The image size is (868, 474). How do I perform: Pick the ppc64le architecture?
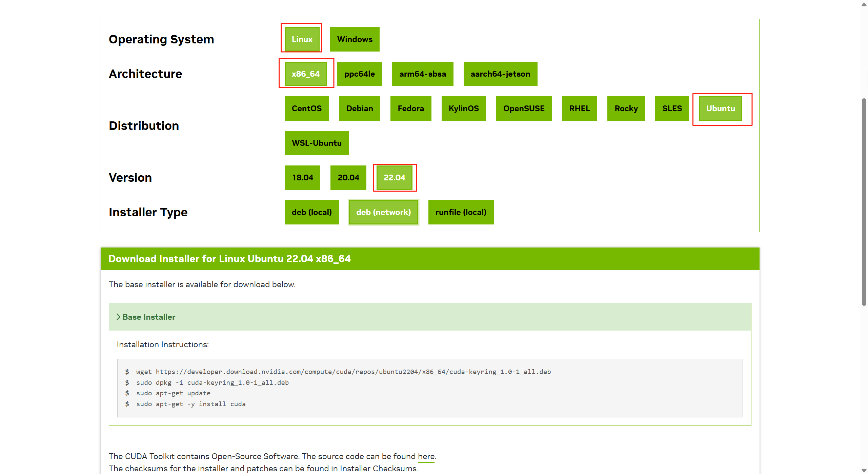coord(359,74)
